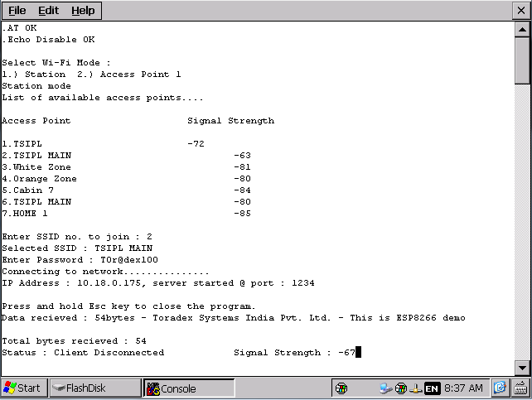
Task: Click the taskbar clock showing 8:37 AM
Action: click(x=463, y=388)
